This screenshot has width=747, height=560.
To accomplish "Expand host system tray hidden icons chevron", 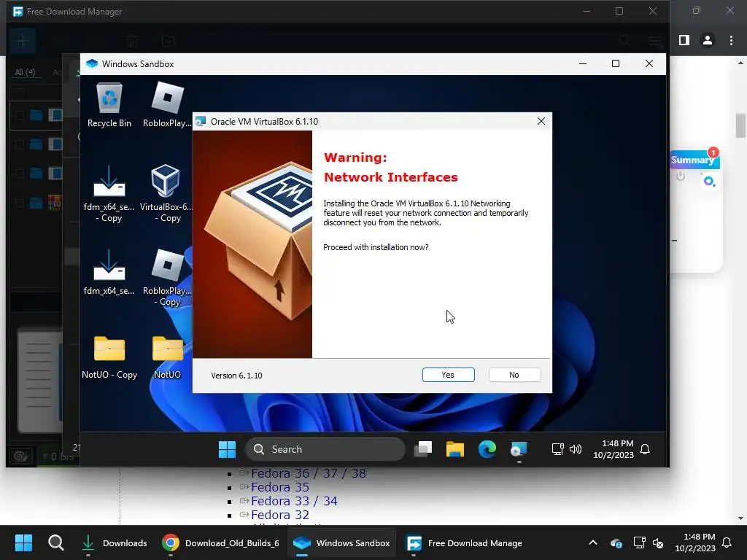I will point(593,542).
